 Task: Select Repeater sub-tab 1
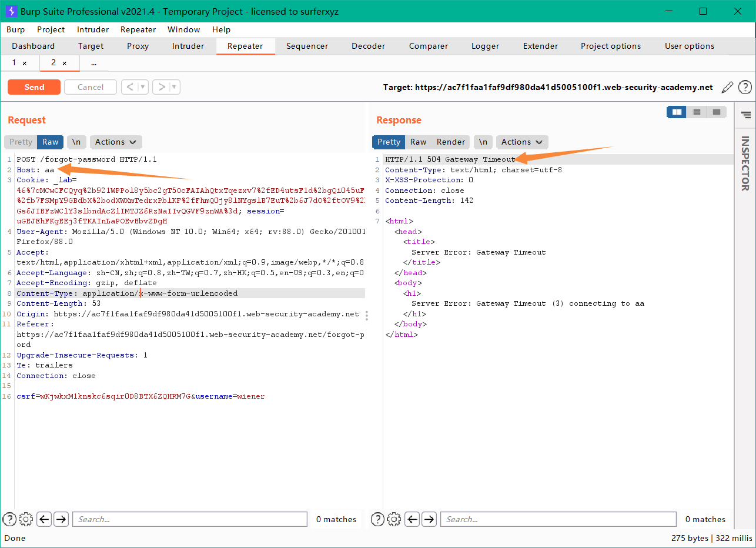click(14, 63)
